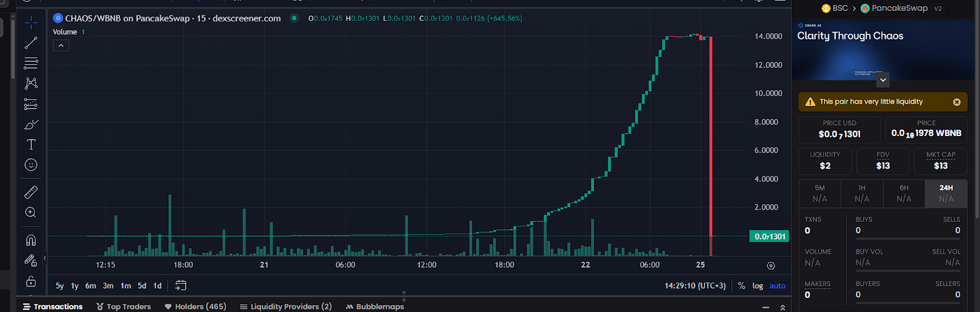Open the Holders (465) tab
This screenshot has height=312, width=980.
tap(195, 306)
